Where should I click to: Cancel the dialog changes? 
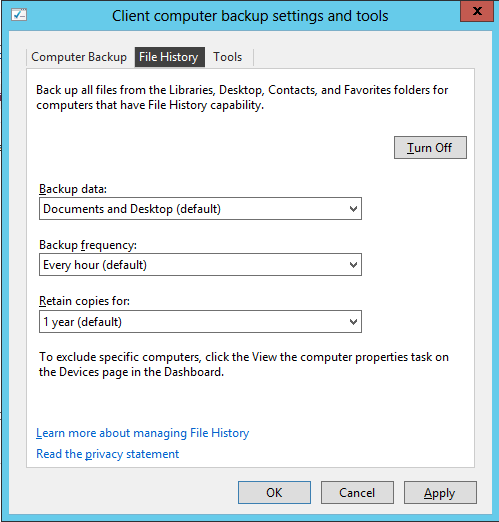357,492
